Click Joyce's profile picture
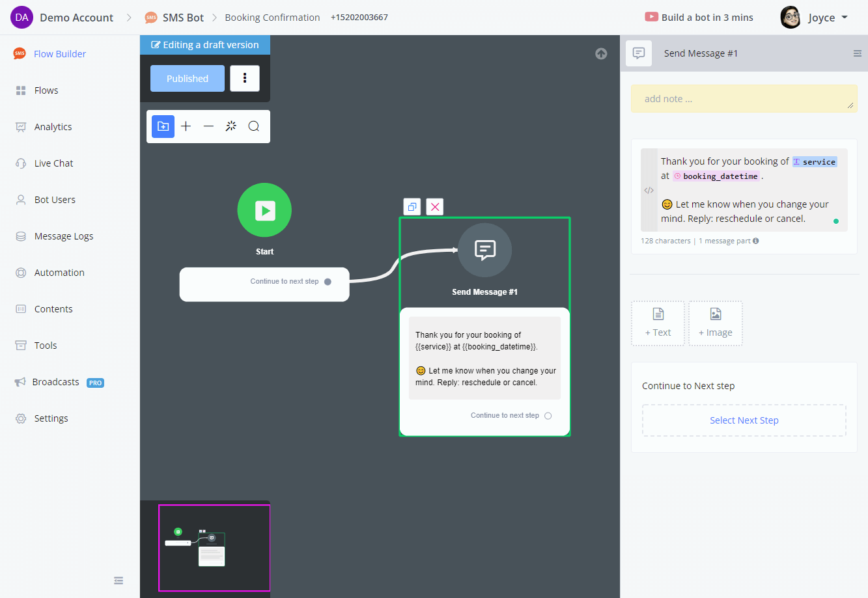 (x=791, y=18)
